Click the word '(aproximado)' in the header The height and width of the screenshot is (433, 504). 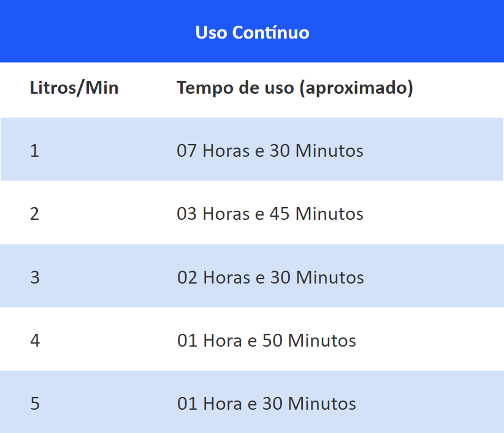(356, 88)
